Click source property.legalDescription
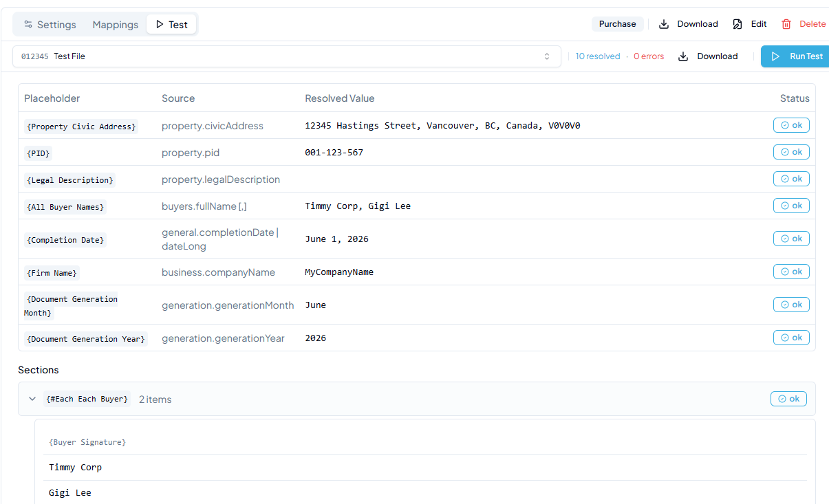The width and height of the screenshot is (829, 504). pyautogui.click(x=221, y=179)
